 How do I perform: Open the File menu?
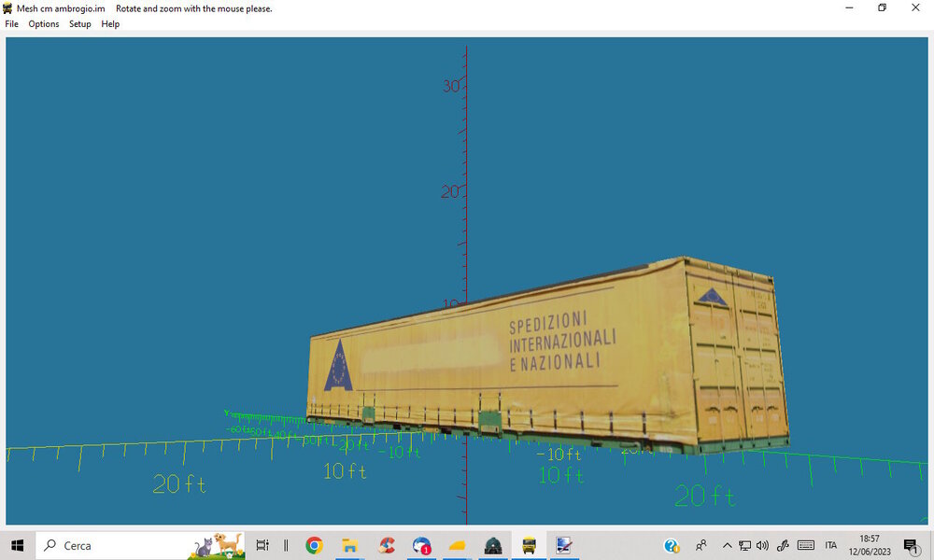pos(11,24)
